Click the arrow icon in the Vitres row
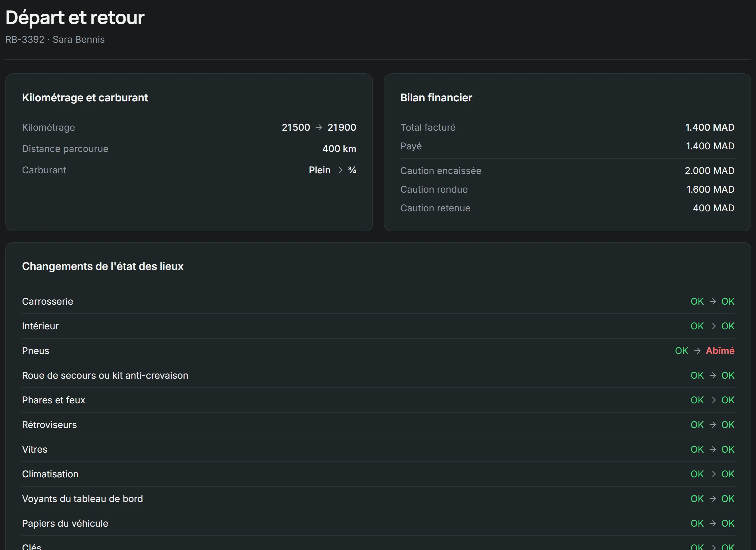 (713, 450)
